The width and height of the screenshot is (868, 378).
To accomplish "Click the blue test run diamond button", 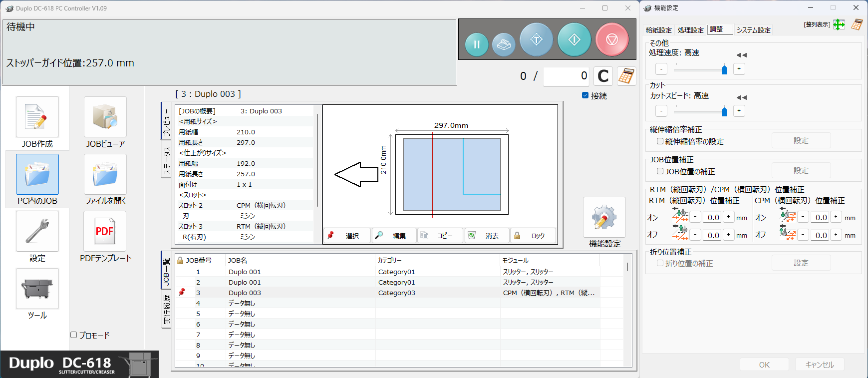I will coord(537,39).
